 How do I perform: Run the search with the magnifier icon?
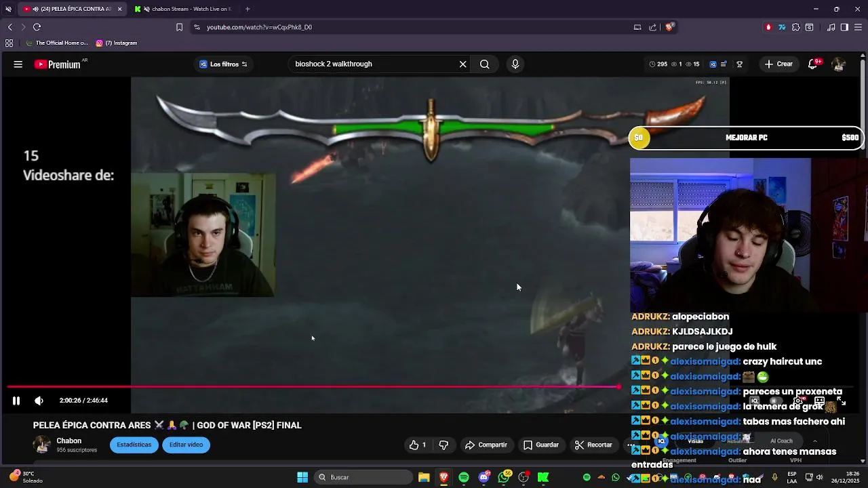tap(484, 64)
